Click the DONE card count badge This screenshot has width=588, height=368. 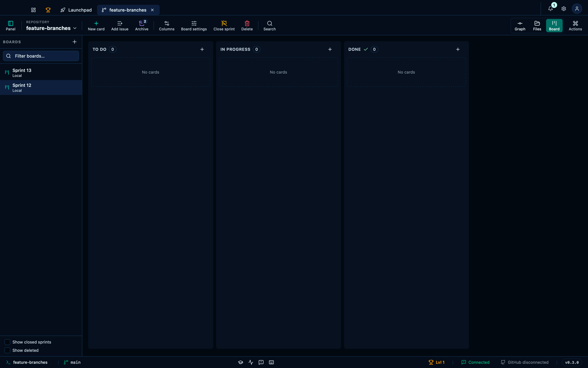[374, 49]
